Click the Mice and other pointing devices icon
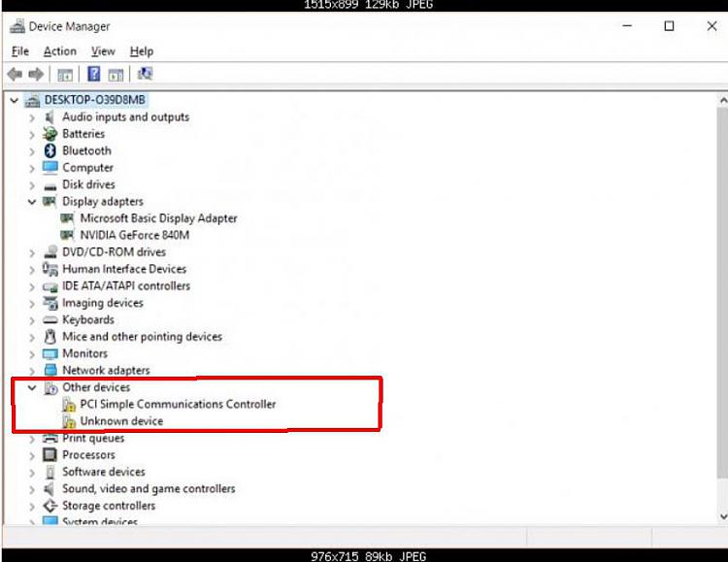Image resolution: width=728 pixels, height=562 pixels. [x=50, y=336]
